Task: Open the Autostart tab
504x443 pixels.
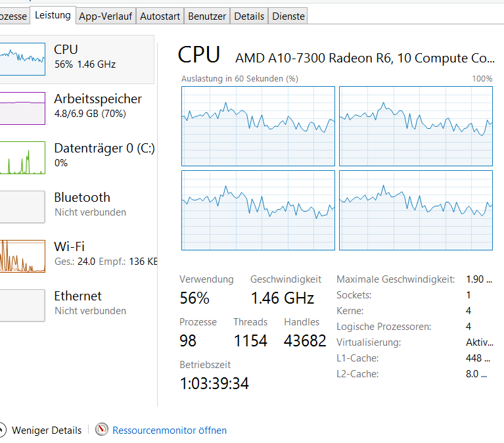Action: click(x=160, y=16)
